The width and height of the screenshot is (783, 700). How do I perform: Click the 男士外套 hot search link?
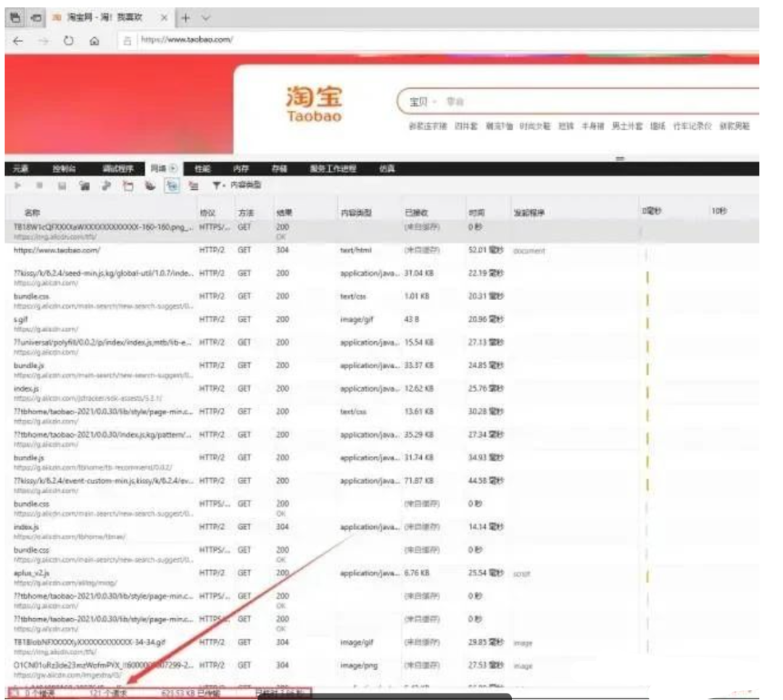(627, 126)
